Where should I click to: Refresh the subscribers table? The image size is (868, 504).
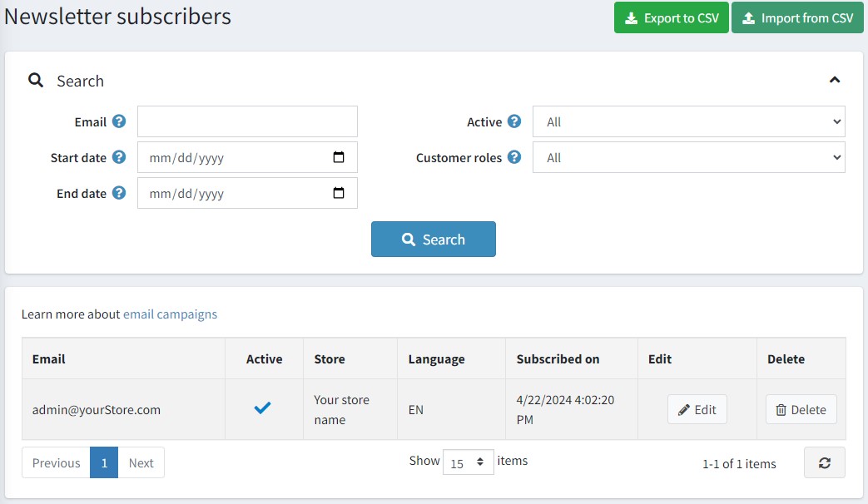tap(824, 463)
